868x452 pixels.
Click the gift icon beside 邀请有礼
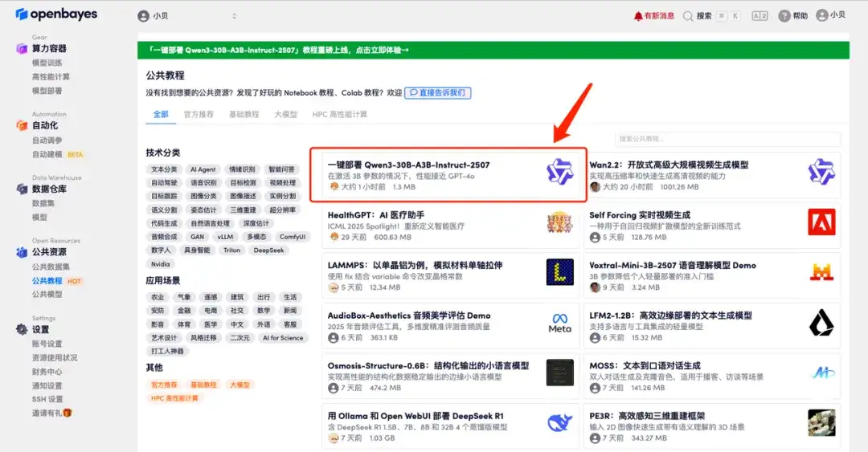point(68,413)
